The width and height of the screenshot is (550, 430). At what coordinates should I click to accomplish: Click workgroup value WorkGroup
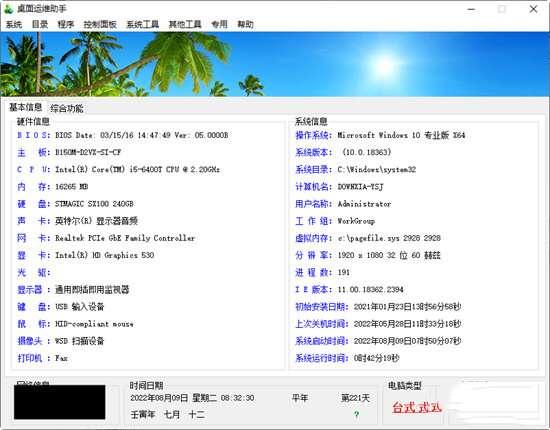point(356,221)
